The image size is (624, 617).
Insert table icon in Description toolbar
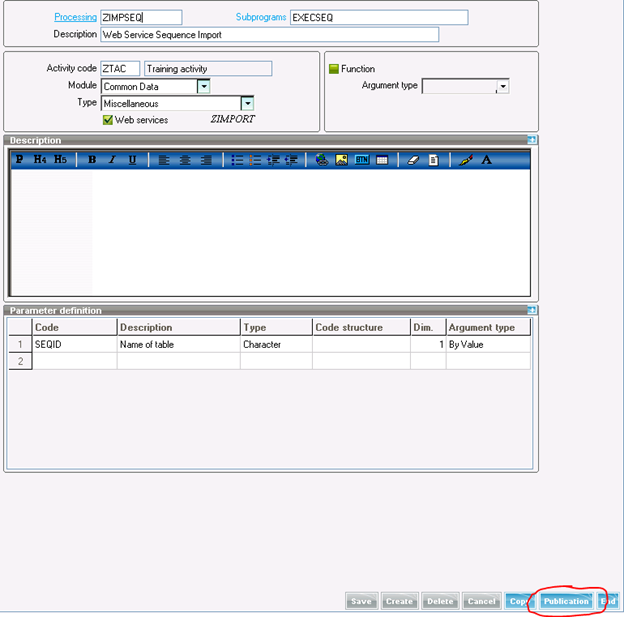382,160
